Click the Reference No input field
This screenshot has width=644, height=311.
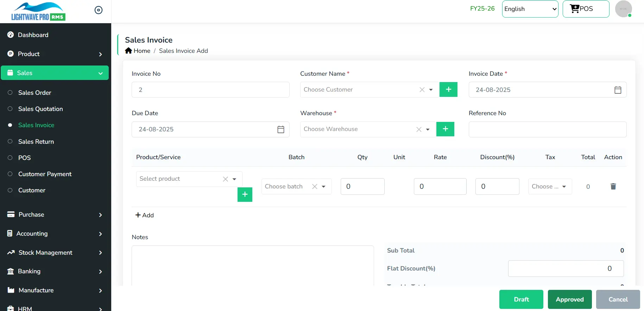pos(547,129)
